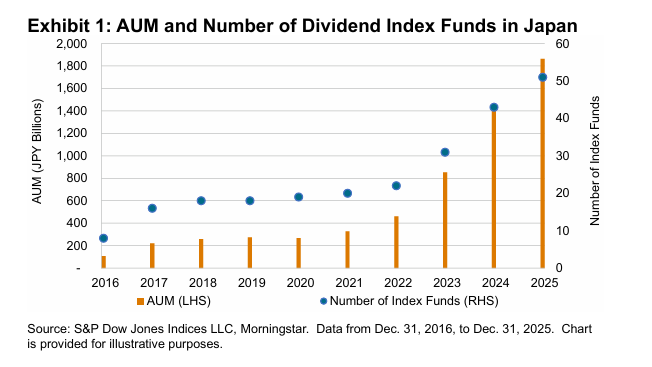Click the 2,000 left-axis value

point(72,44)
